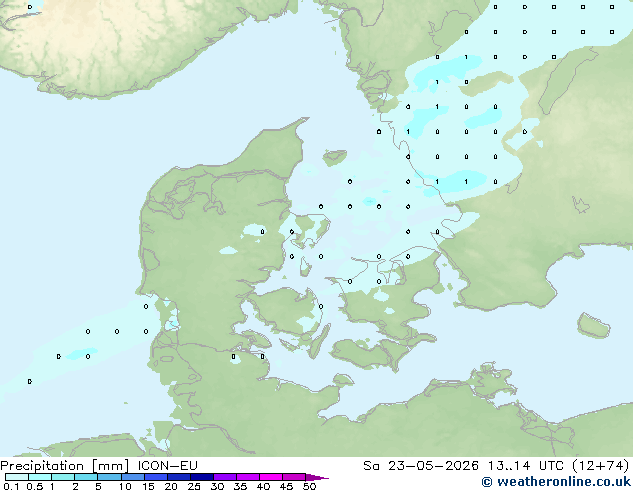634x490 pixels.
Task: Select the 0.5–1 mm legend color segment
Action: 40,477
